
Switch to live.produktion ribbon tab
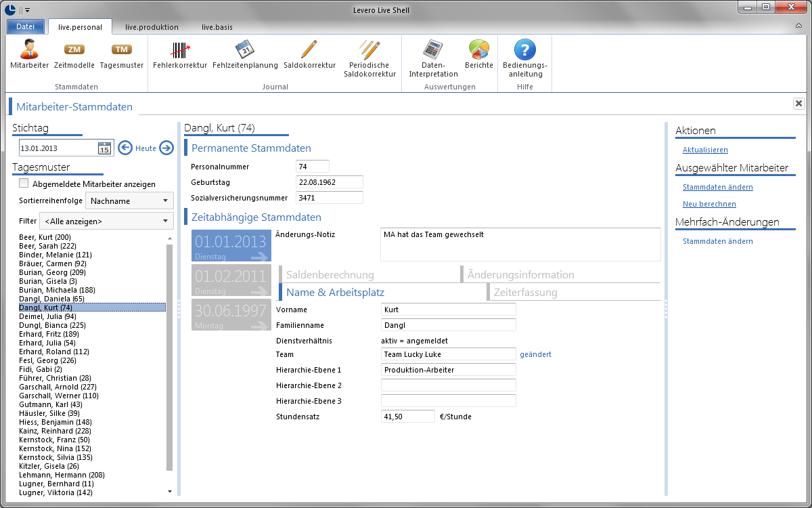click(152, 27)
